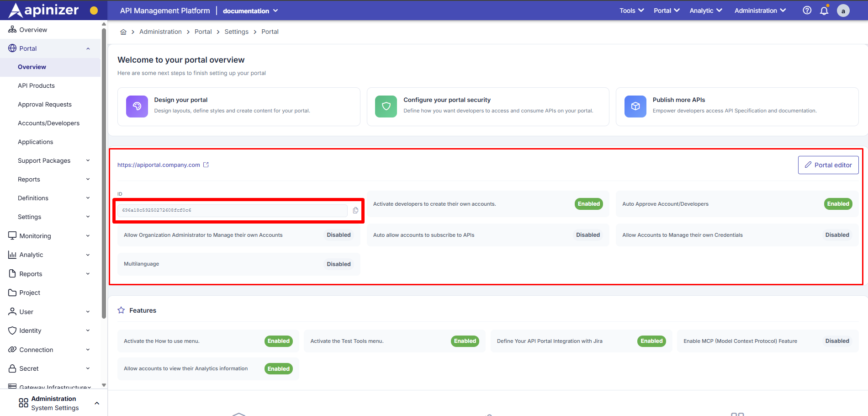Click the sidebar vertical scrollbar
Viewport: 868px width, 416px height.
coord(104,174)
